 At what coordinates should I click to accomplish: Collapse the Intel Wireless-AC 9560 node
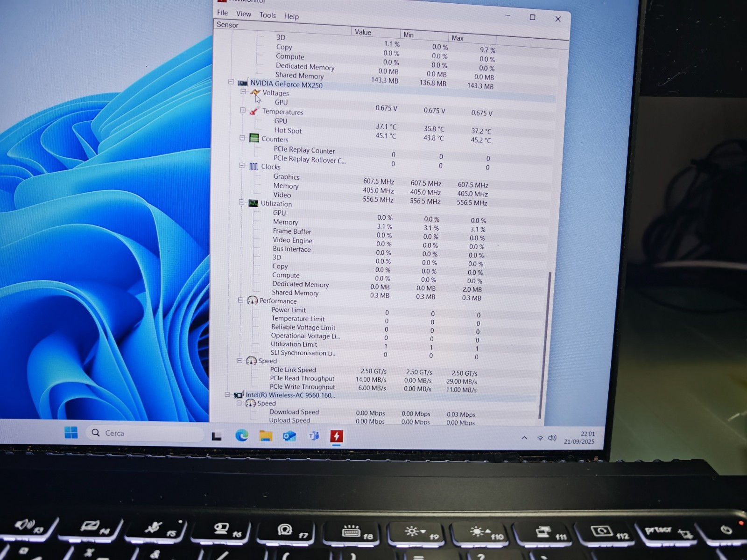pos(227,394)
